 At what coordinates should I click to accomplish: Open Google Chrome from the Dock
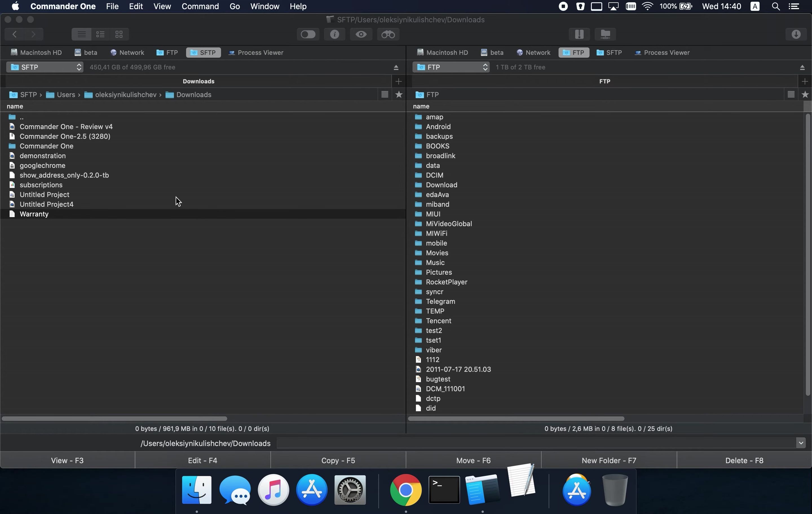406,490
